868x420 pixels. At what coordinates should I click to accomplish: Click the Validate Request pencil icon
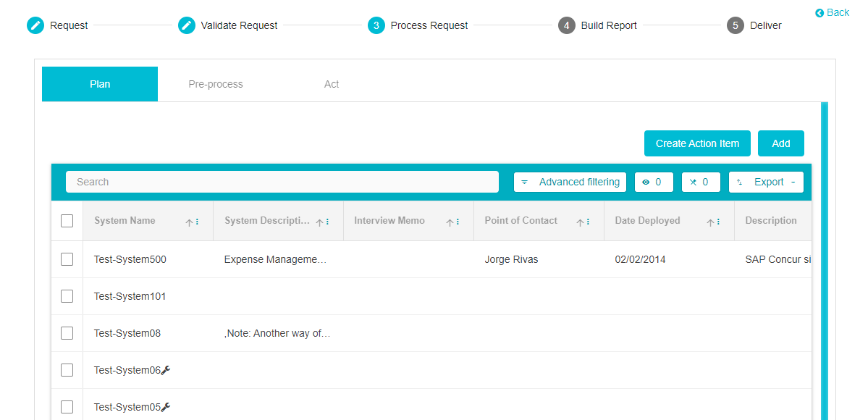point(187,25)
